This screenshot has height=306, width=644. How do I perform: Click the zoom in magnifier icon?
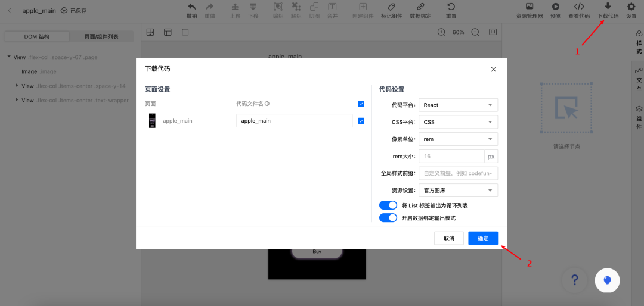click(441, 32)
